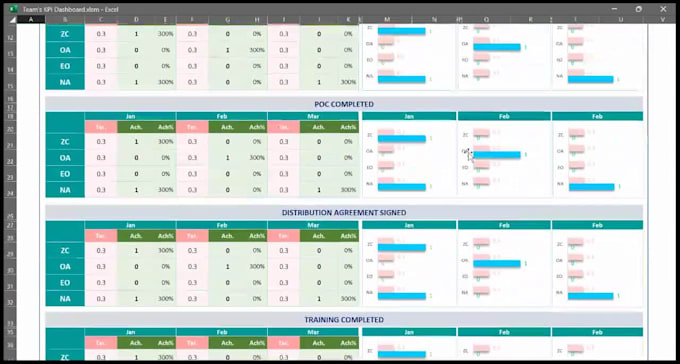Image resolution: width=680 pixels, height=364 pixels.
Task: Select OA Feb 300% cell in POC COMPLETED
Action: click(256, 157)
